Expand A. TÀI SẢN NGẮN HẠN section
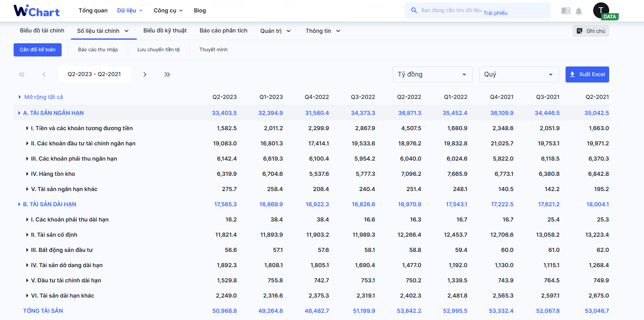The width and height of the screenshot is (644, 320). [x=19, y=113]
